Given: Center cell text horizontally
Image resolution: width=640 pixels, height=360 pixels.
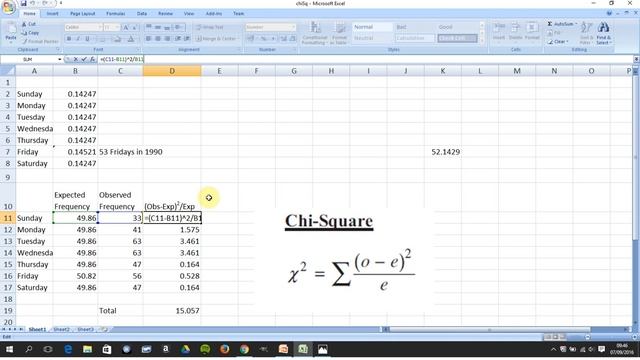Looking at the screenshot, I should click(158, 39).
